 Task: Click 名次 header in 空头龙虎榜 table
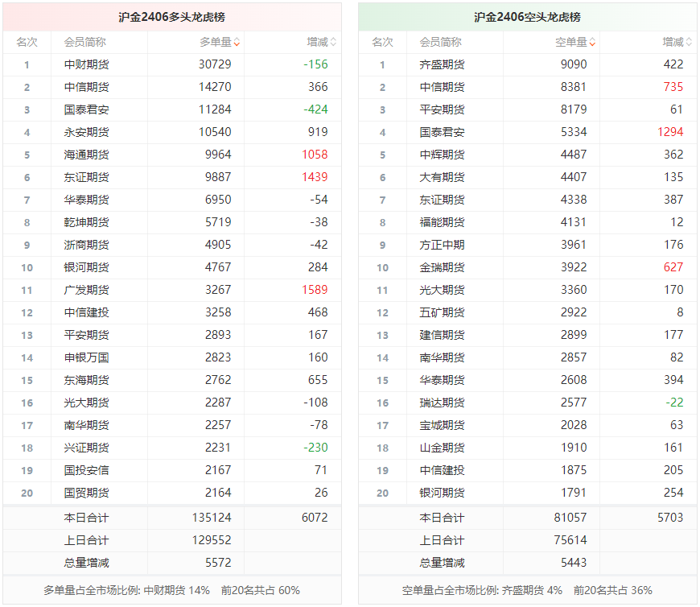(x=383, y=43)
